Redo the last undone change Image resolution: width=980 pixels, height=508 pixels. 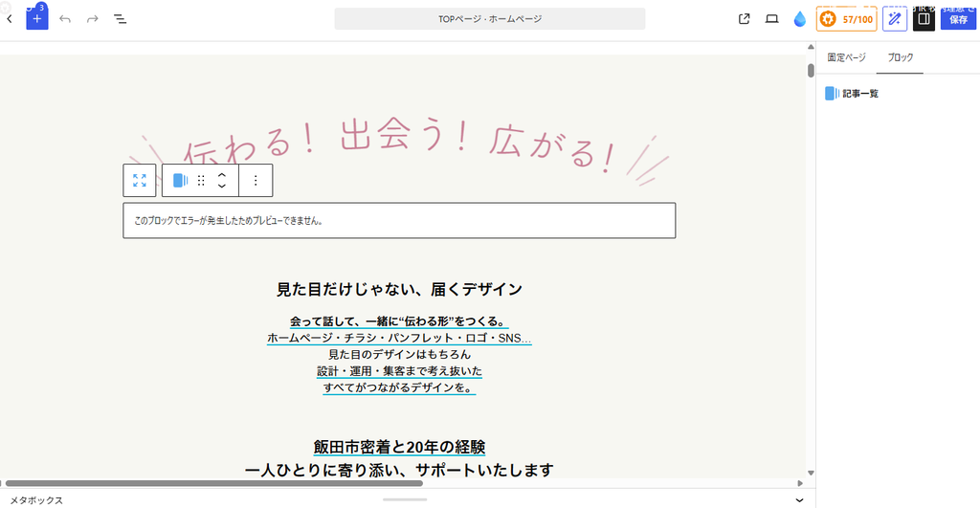(x=93, y=19)
